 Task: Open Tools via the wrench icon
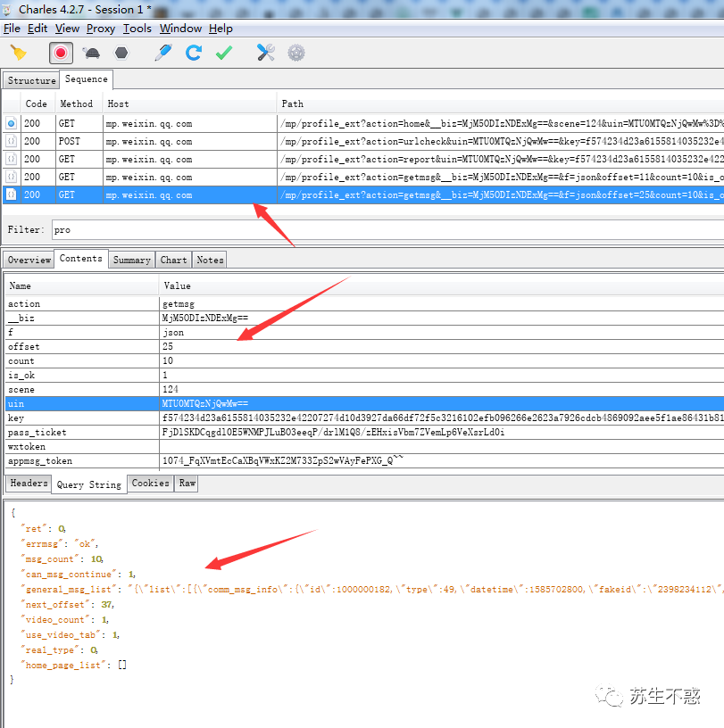click(265, 53)
